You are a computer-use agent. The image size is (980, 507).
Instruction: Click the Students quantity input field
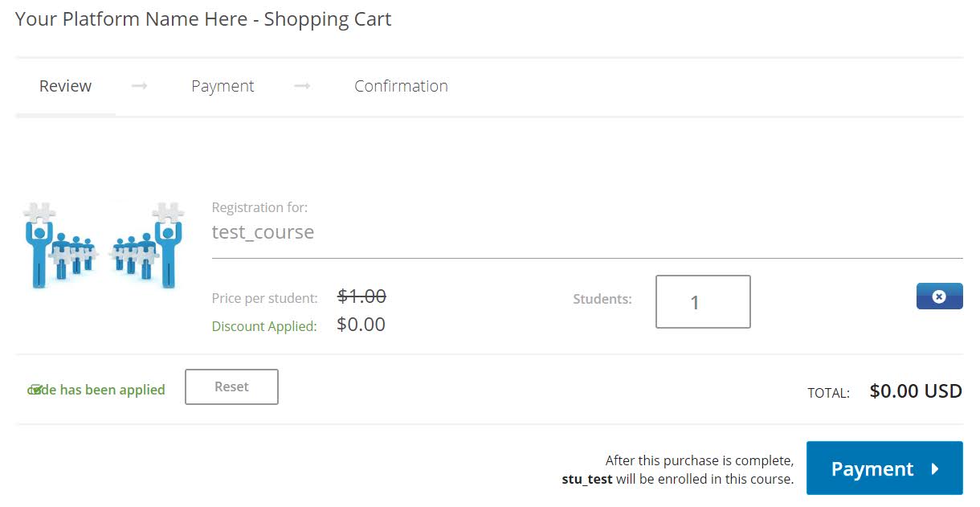[x=703, y=302]
